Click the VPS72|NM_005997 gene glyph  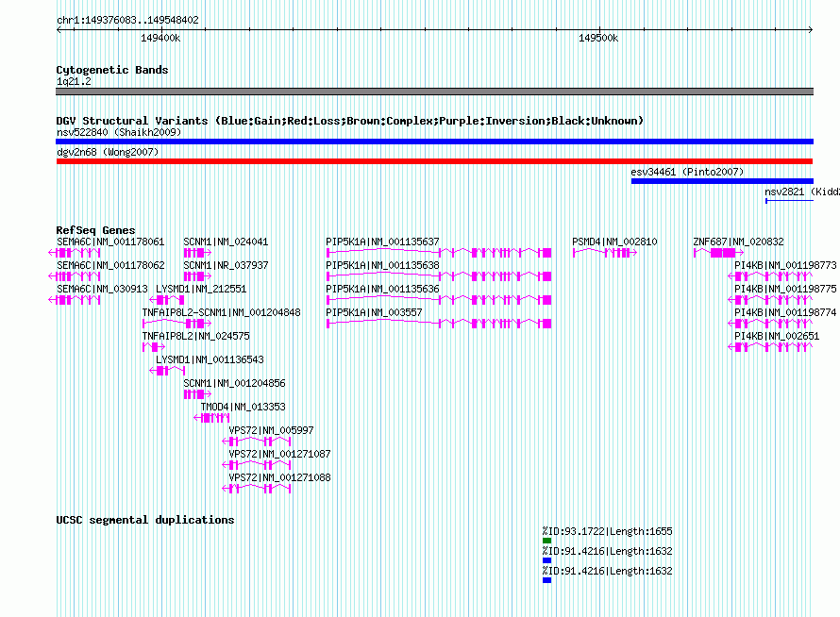[x=257, y=442]
